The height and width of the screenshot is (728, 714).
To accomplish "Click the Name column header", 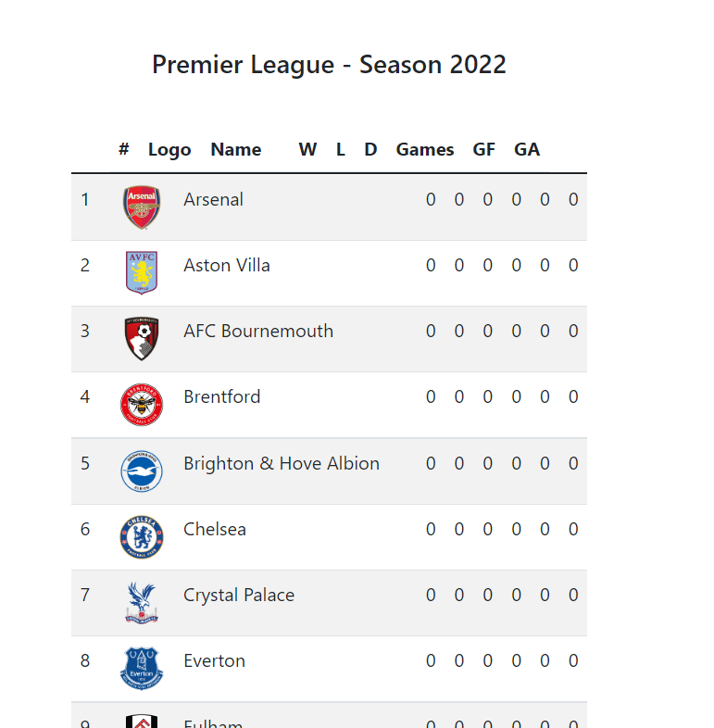I will point(235,149).
